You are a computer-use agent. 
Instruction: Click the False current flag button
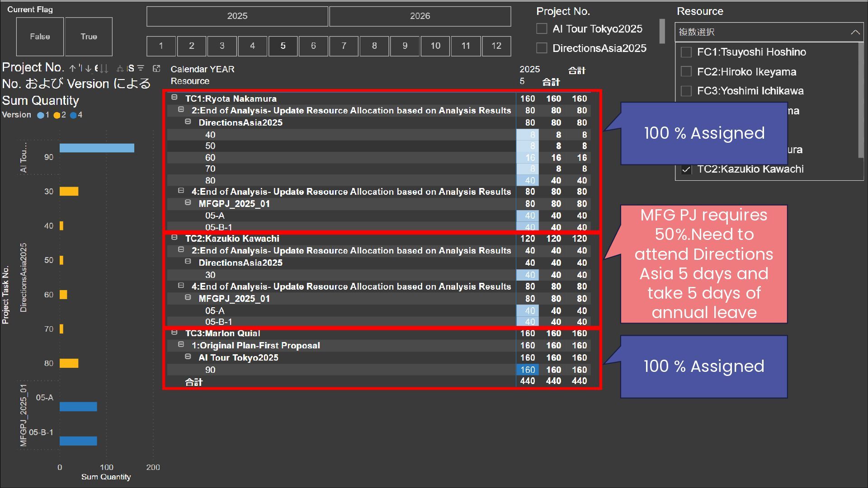pos(40,37)
